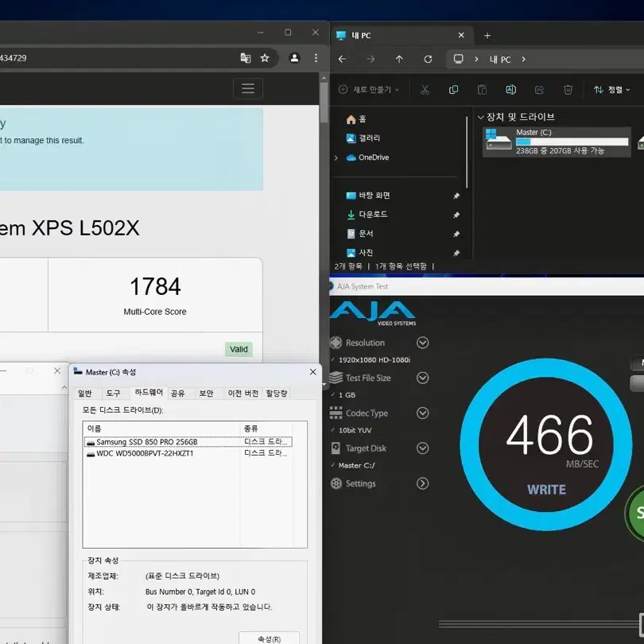Switch to the 도구 tab in properties

(113, 394)
